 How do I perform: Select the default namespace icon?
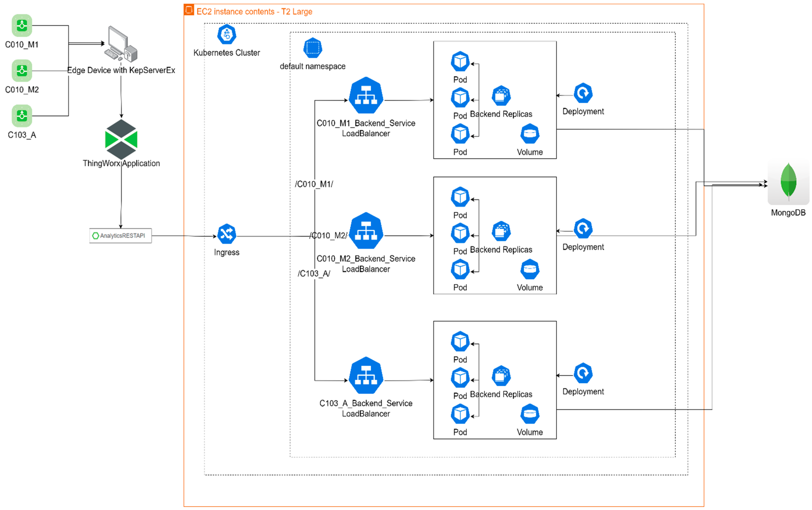tap(312, 48)
